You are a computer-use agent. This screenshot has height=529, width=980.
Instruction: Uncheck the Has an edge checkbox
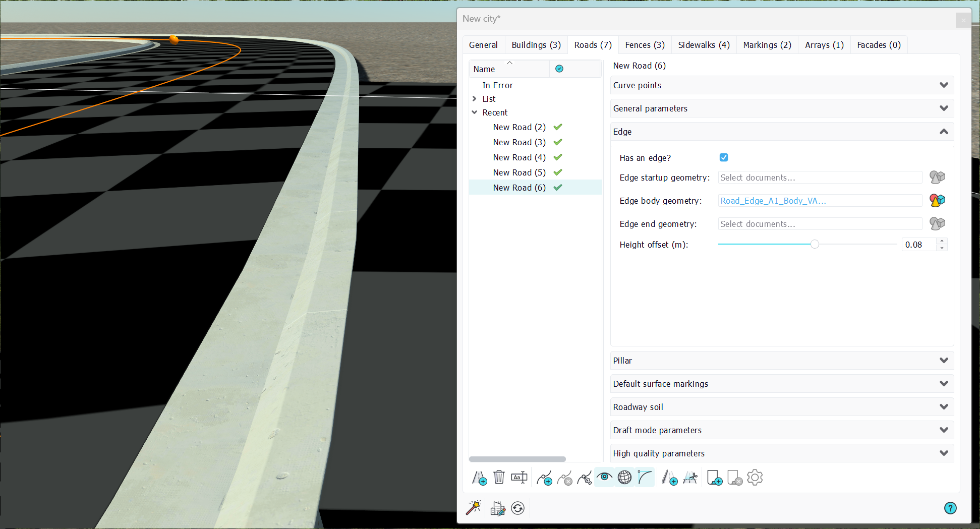coord(724,157)
